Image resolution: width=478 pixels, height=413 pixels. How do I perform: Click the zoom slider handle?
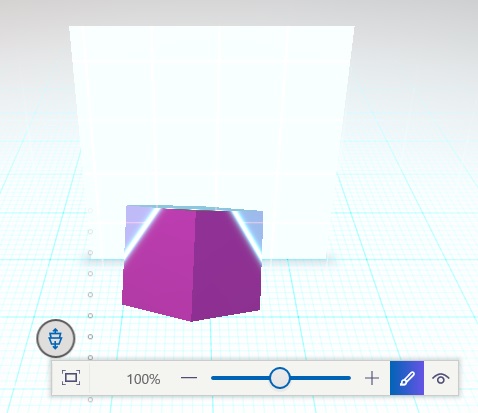coord(280,378)
